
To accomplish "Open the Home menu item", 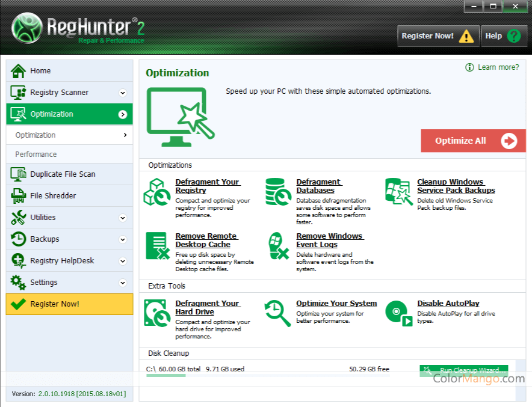I will tap(70, 71).
